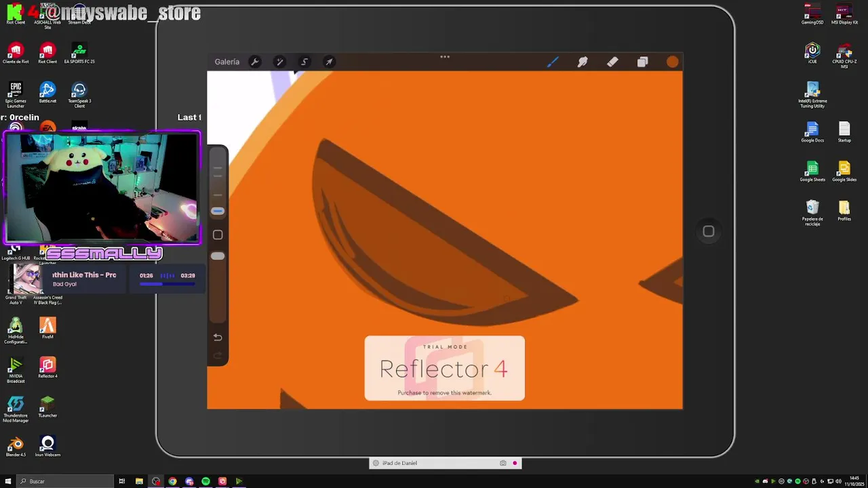Open the Windows Start menu
Viewport: 868px width, 488px height.
8,481
